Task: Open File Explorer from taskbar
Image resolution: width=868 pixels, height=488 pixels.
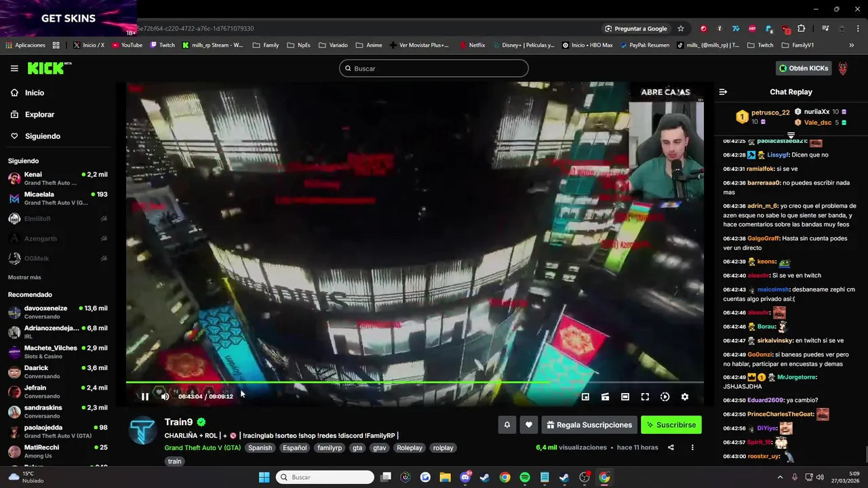Action: click(445, 477)
